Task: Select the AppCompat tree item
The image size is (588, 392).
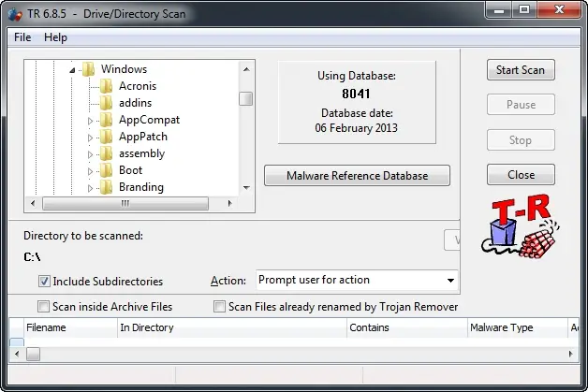Action: coord(149,120)
